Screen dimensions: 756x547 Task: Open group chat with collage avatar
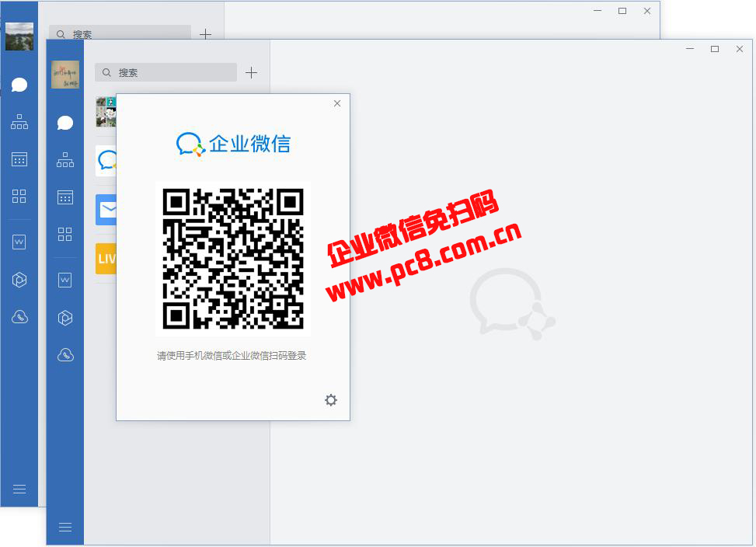click(106, 111)
